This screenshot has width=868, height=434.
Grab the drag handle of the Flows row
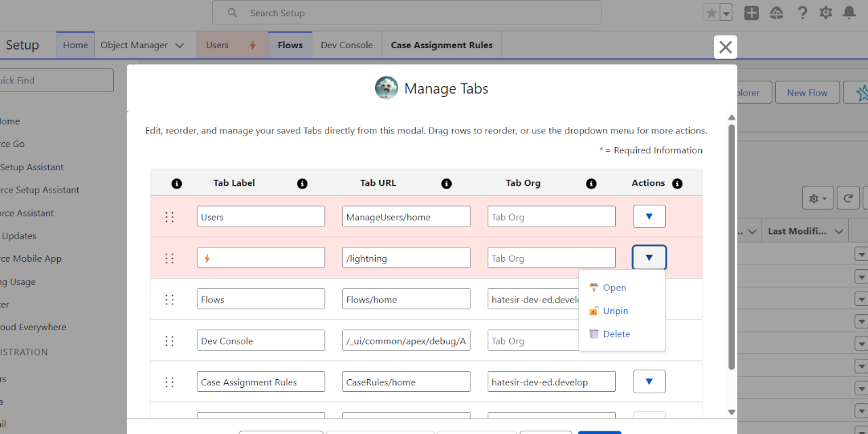click(x=170, y=300)
